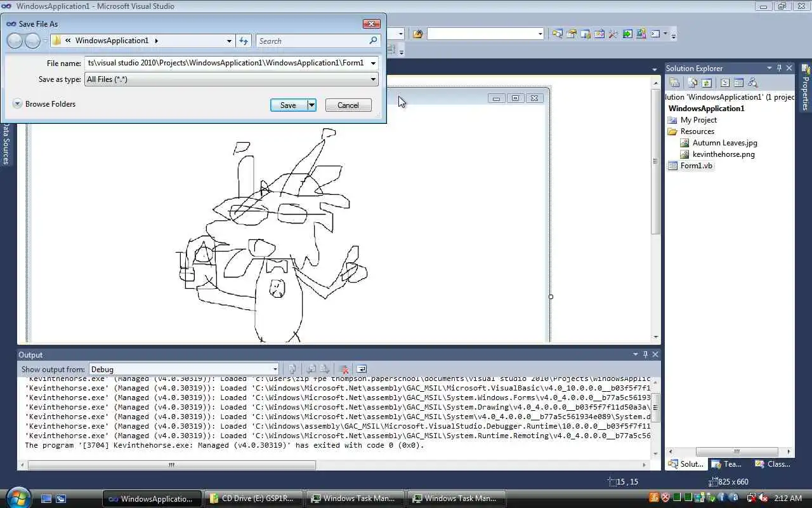Click the taskbar clock showing 2:12 AM
This screenshot has width=812, height=508.
coord(789,498)
